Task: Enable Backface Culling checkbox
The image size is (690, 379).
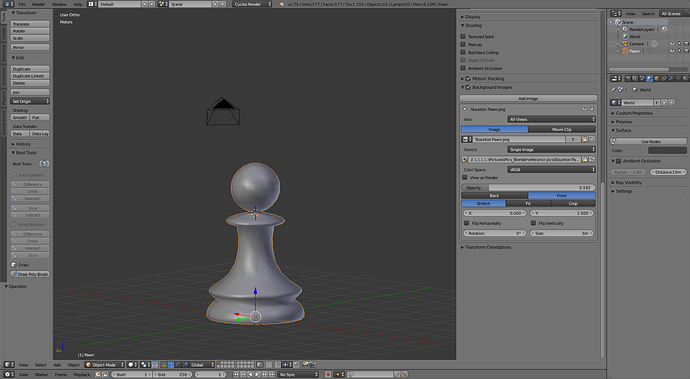Action: [x=463, y=52]
